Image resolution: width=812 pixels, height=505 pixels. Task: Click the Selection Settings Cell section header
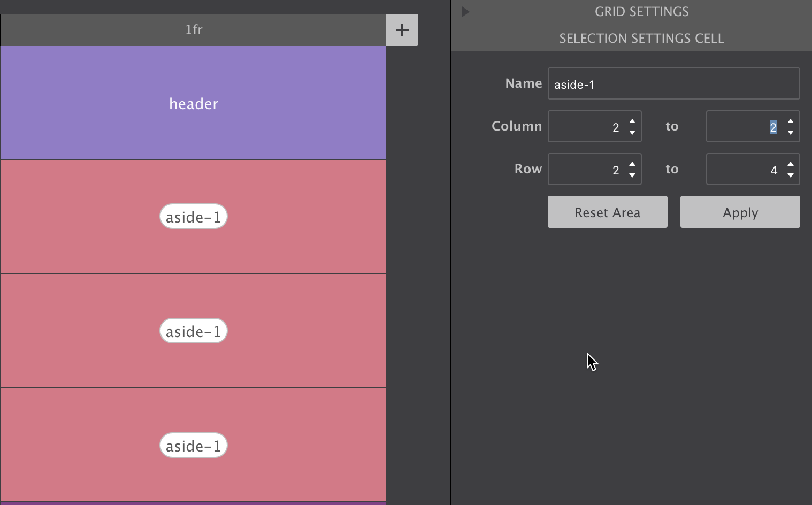pyautogui.click(x=641, y=39)
